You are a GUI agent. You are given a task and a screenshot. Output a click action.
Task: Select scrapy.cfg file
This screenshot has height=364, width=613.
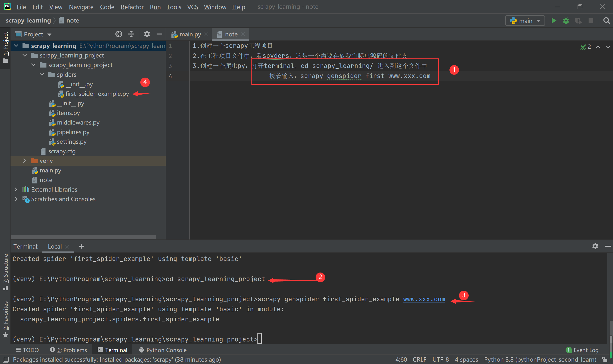[x=58, y=151]
